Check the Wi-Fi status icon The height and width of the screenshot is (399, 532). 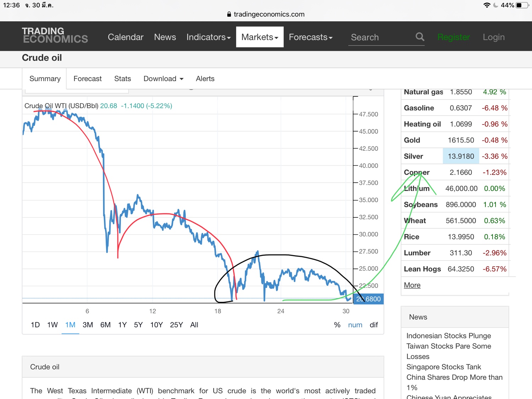tap(487, 5)
